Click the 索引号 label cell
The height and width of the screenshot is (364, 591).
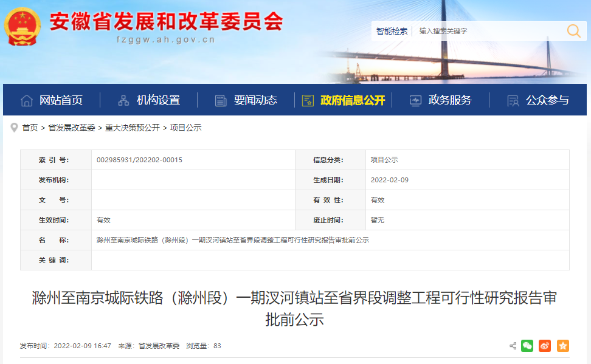(x=56, y=160)
